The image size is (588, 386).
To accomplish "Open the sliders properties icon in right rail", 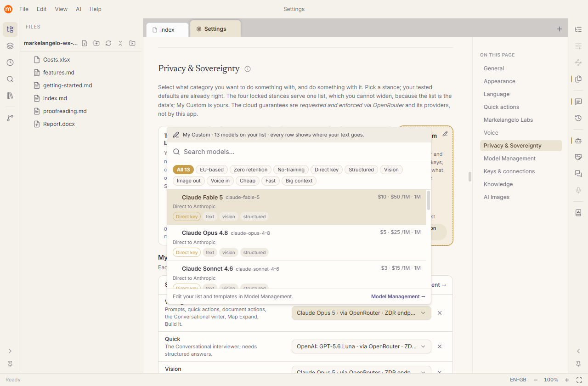I will point(578,46).
